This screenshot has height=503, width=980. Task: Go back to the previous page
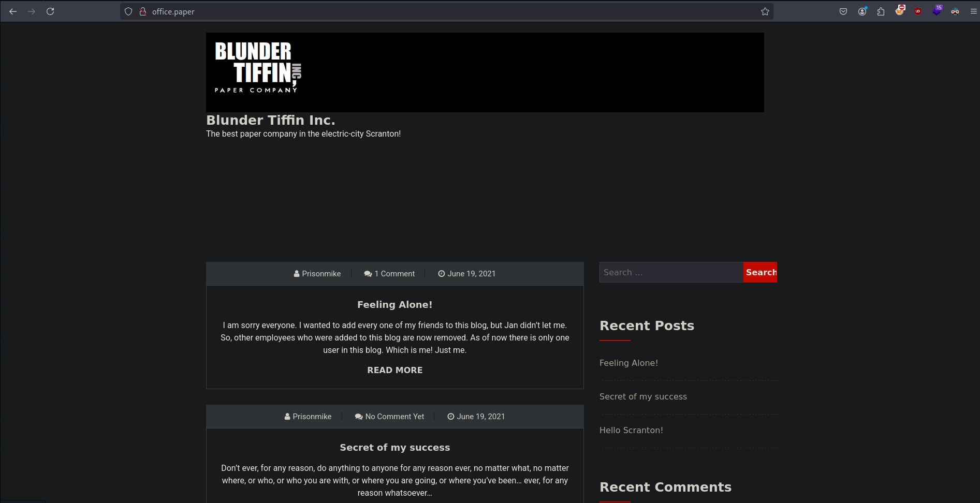pos(13,11)
